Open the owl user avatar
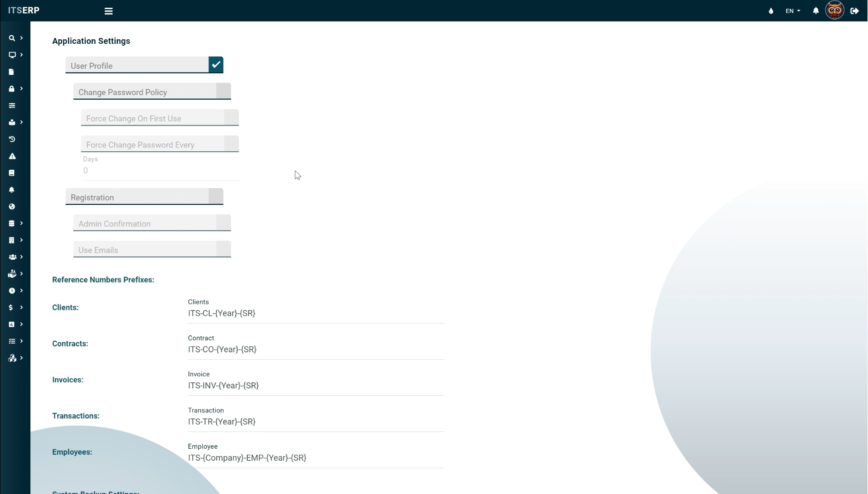 click(x=835, y=10)
